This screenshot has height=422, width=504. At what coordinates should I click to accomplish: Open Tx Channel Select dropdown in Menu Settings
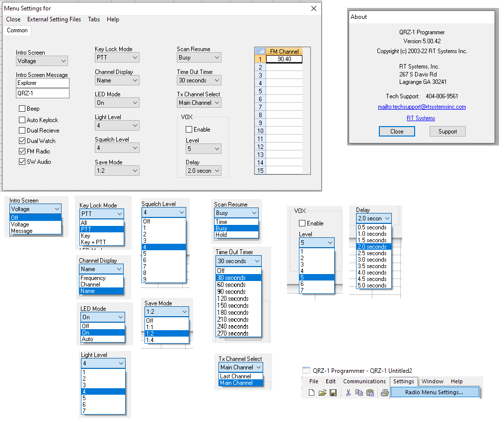[199, 103]
